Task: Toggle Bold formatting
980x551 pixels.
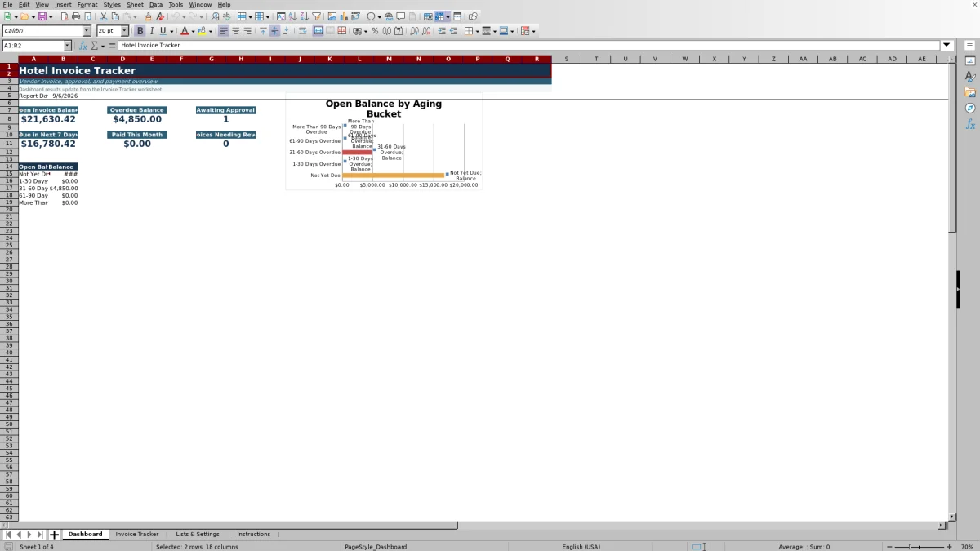Action: (x=140, y=31)
